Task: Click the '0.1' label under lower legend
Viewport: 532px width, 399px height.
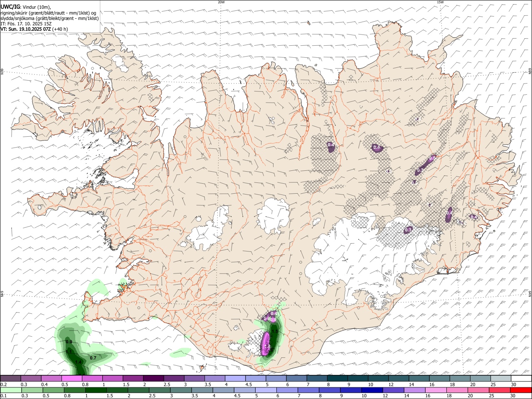Action: point(3,396)
